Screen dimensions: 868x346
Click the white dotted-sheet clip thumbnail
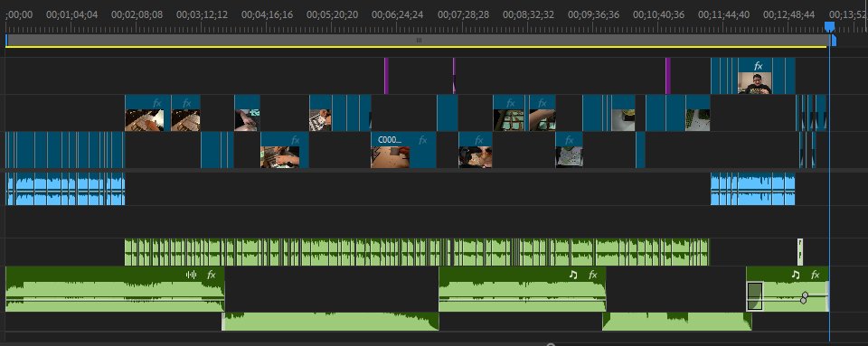569,157
